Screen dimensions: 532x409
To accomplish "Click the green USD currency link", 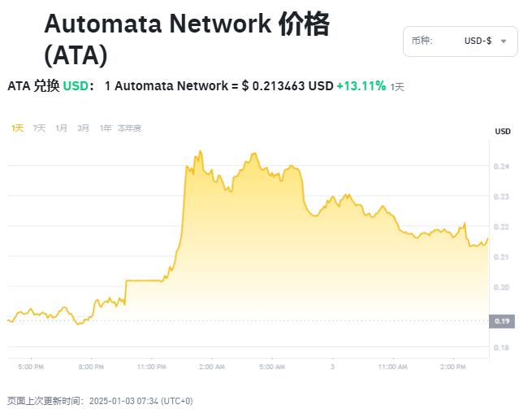I will (x=76, y=85).
